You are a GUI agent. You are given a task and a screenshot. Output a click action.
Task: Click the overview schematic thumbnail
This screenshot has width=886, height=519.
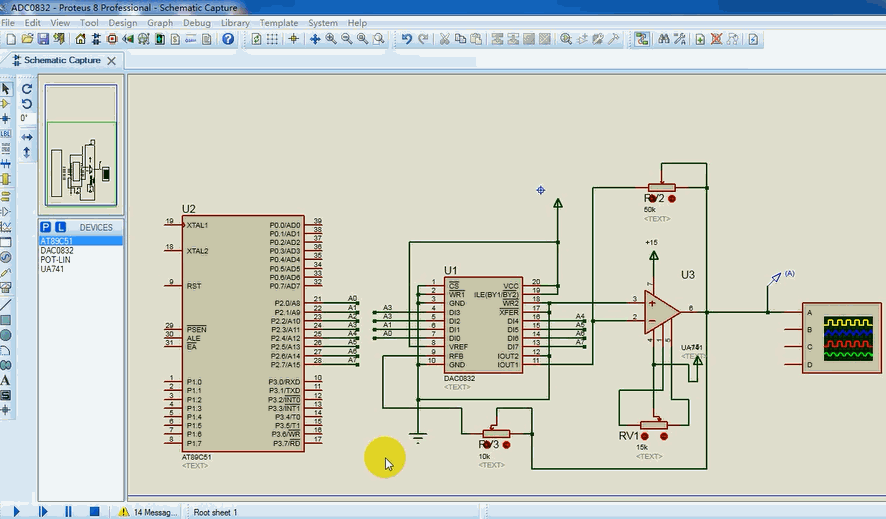click(81, 145)
